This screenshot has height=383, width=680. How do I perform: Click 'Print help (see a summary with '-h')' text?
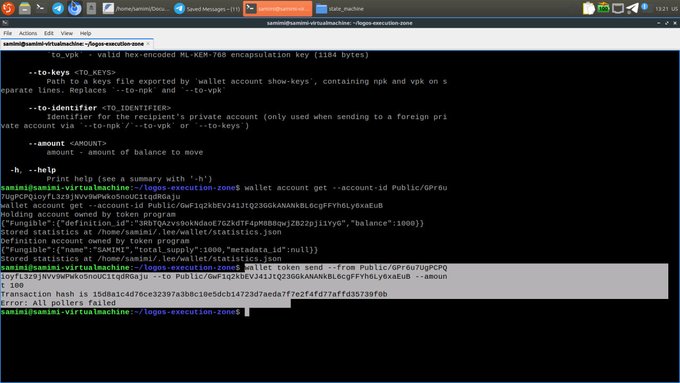point(129,179)
